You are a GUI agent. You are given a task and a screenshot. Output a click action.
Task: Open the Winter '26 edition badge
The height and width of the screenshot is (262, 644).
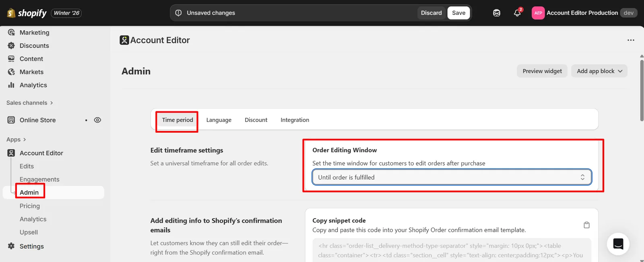pos(67,13)
